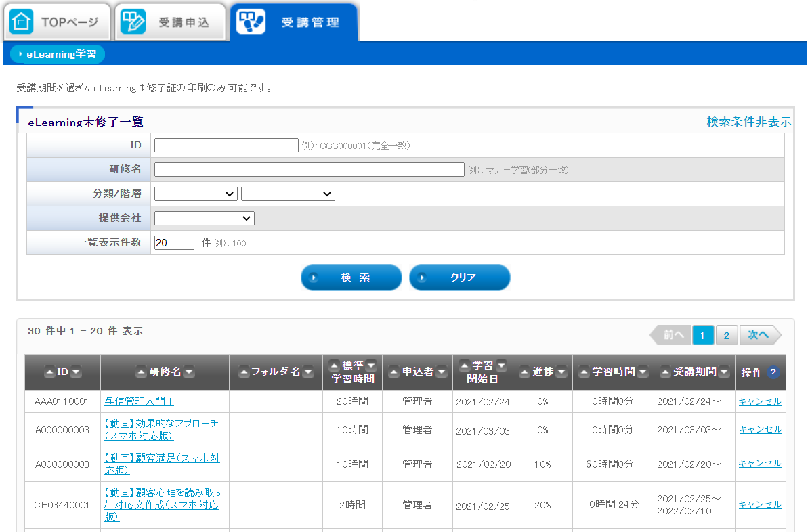This screenshot has height=532, width=810.
Task: Click the 検索条件非表示 link
Action: click(748, 122)
